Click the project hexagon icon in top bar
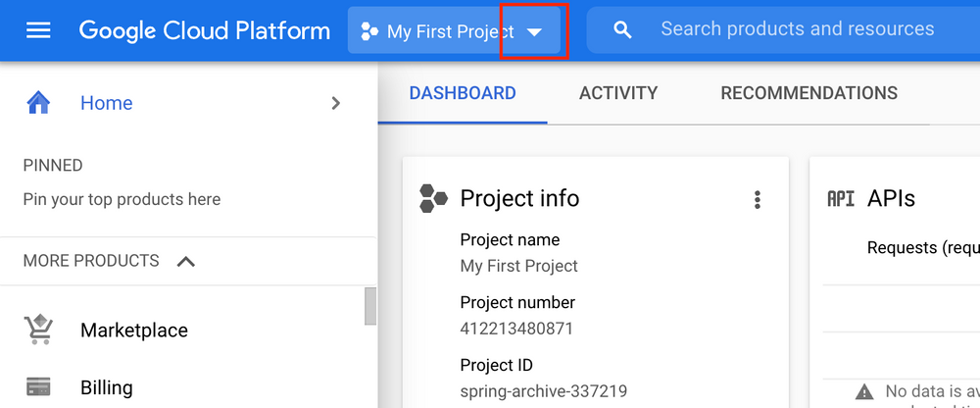This screenshot has width=980, height=408. pos(369,31)
